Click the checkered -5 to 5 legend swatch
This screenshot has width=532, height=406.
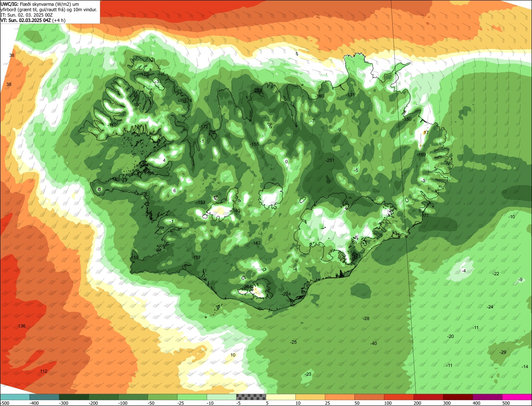[251, 397]
